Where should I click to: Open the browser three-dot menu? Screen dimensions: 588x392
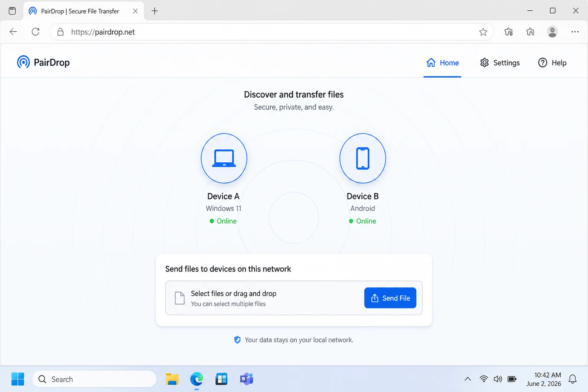pyautogui.click(x=575, y=32)
